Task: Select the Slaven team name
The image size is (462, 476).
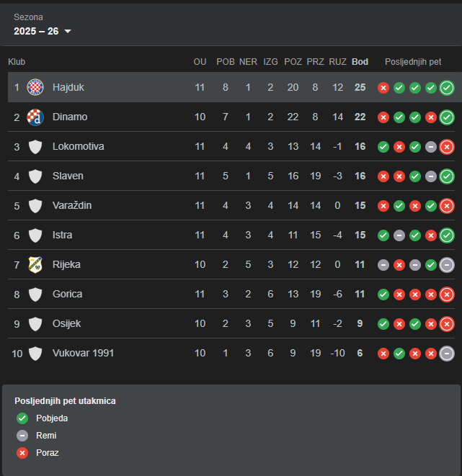Action: click(x=68, y=176)
